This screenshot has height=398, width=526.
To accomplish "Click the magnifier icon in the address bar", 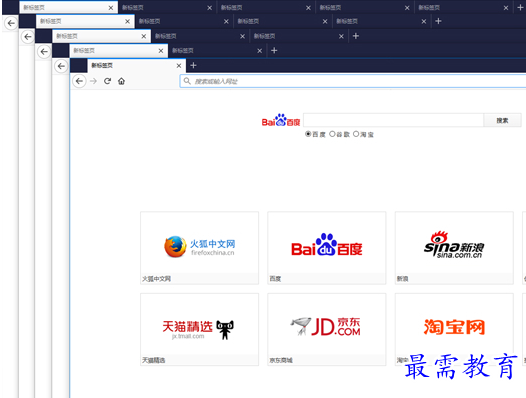I will click(187, 81).
